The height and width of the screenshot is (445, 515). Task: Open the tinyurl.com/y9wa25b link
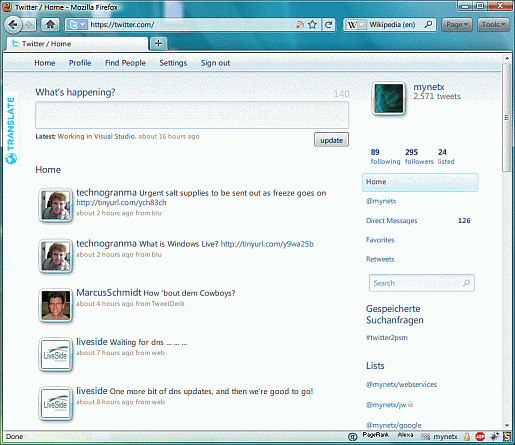(267, 244)
